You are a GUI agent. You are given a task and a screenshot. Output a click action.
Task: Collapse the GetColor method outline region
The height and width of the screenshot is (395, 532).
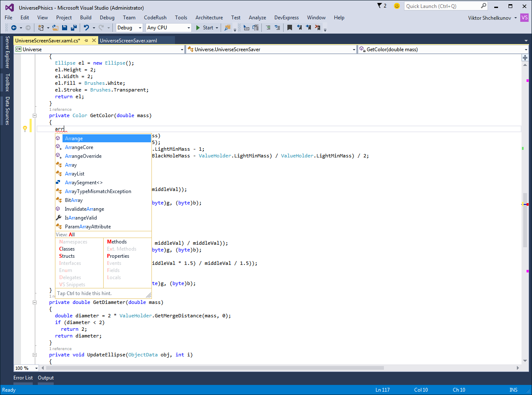tap(35, 115)
